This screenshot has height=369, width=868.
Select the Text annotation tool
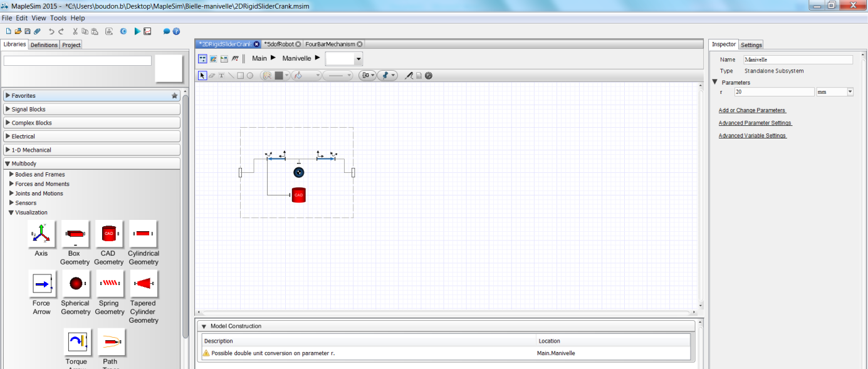pos(221,75)
